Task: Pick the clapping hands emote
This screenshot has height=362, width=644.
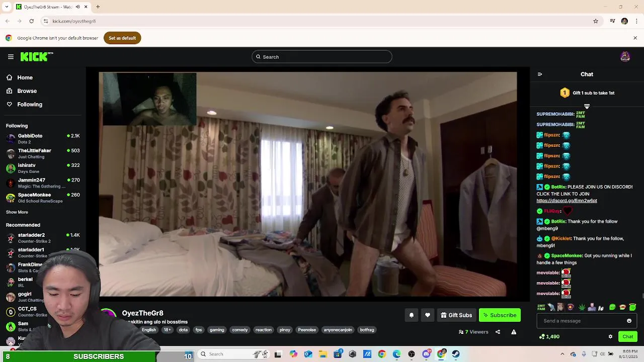Action: point(601,308)
